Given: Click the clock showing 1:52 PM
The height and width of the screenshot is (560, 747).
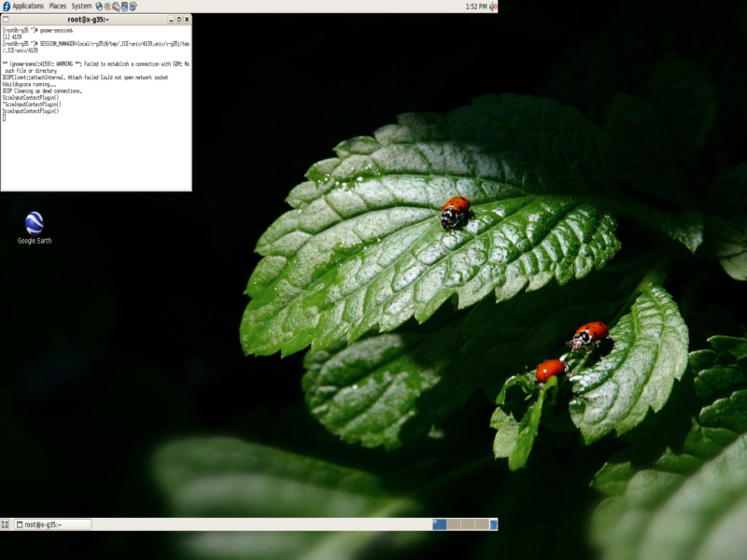Looking at the screenshot, I should [475, 7].
